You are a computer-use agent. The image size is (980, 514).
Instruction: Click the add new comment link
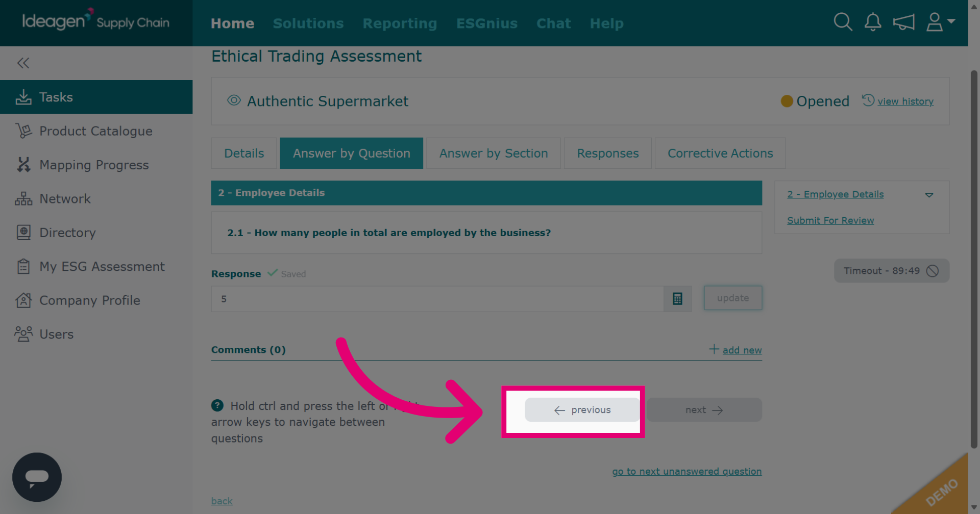pyautogui.click(x=742, y=350)
